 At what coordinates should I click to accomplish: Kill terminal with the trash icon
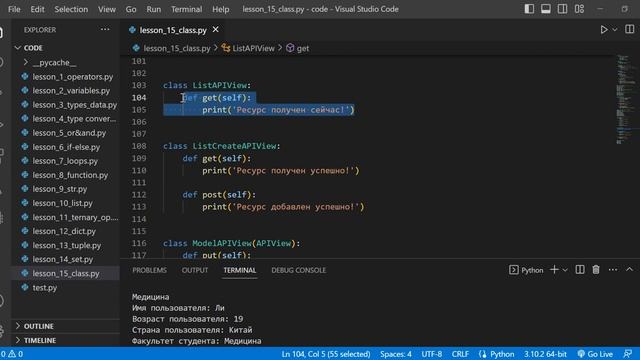[x=596, y=270]
